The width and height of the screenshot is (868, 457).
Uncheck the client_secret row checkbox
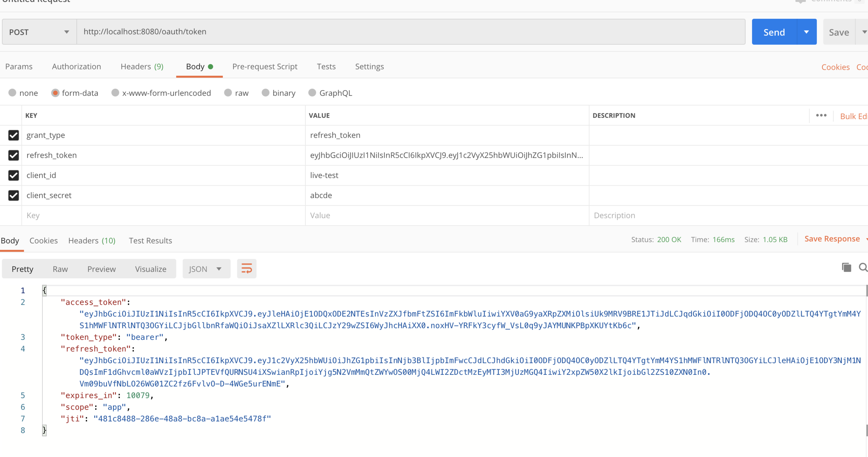(x=14, y=195)
